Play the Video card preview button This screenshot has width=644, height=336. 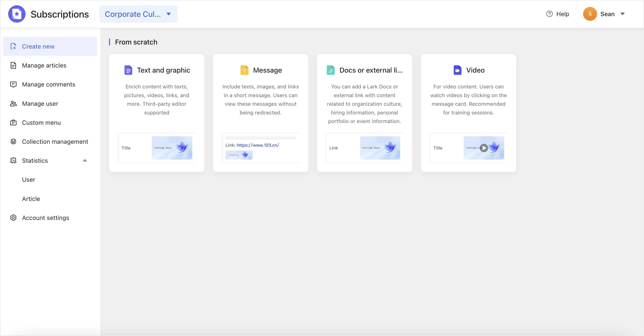(484, 148)
